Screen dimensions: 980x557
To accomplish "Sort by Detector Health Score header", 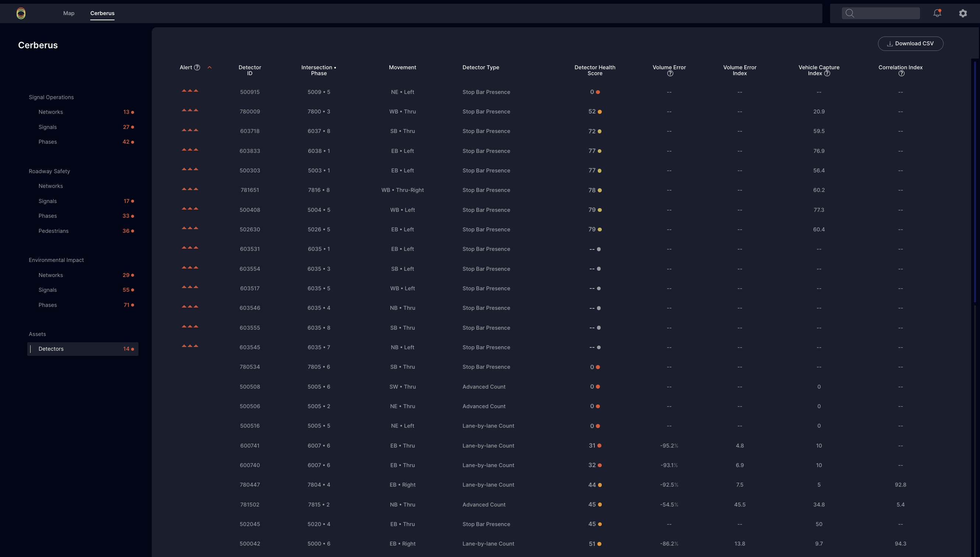I will (594, 70).
